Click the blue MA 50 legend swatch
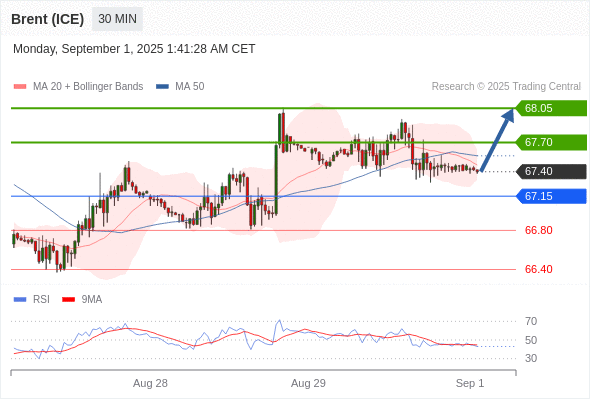590x400 pixels. click(x=162, y=87)
